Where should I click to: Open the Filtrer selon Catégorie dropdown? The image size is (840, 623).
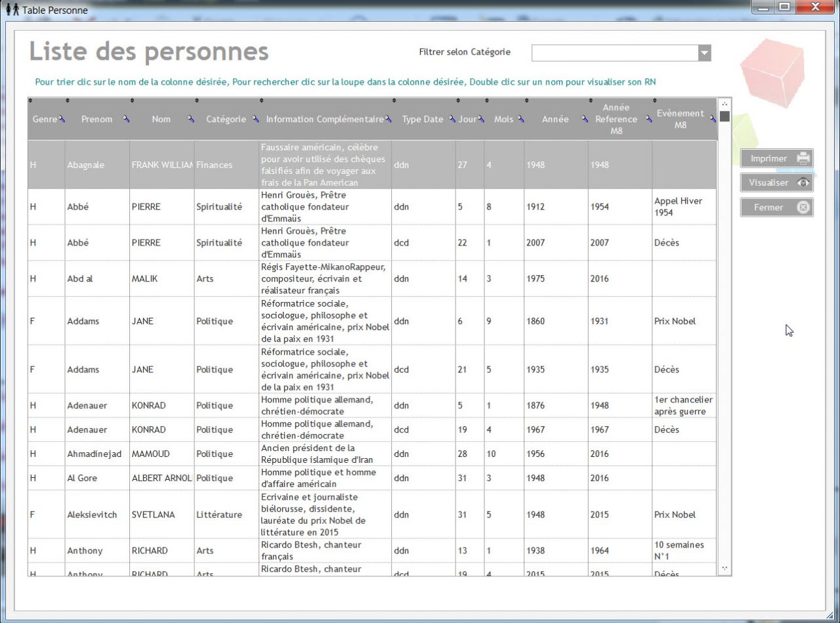(x=704, y=53)
